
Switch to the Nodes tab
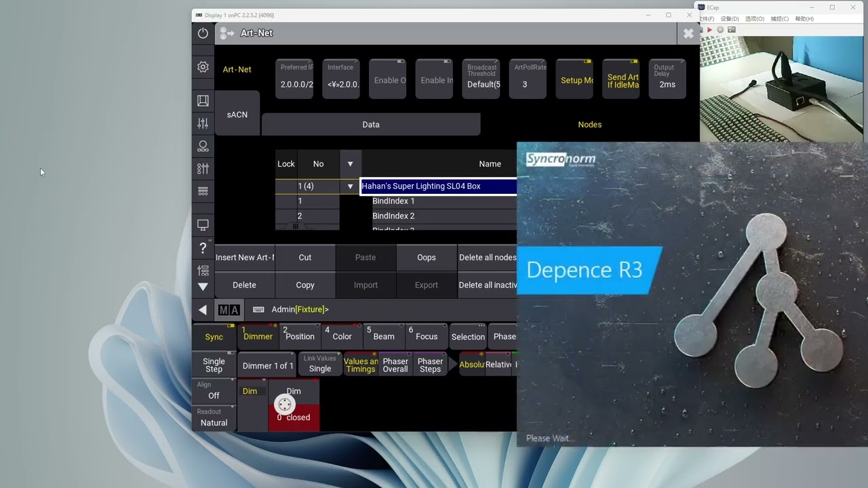pos(589,125)
